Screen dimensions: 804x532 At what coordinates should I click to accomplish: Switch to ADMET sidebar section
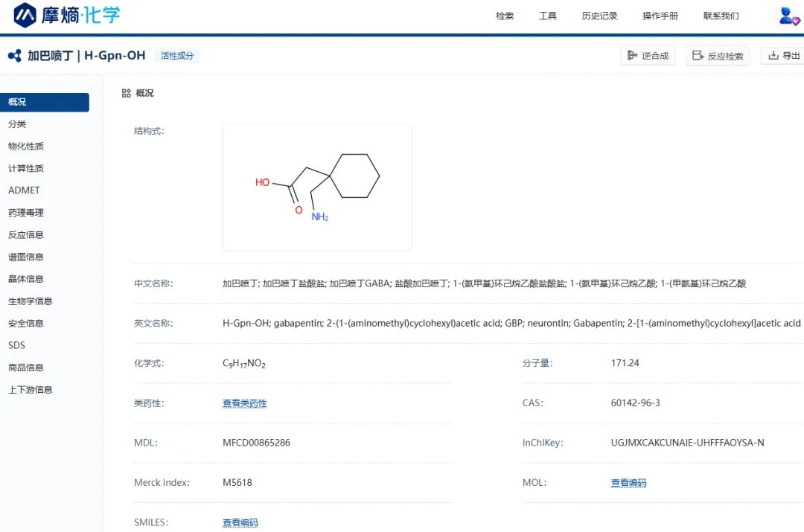click(24, 190)
